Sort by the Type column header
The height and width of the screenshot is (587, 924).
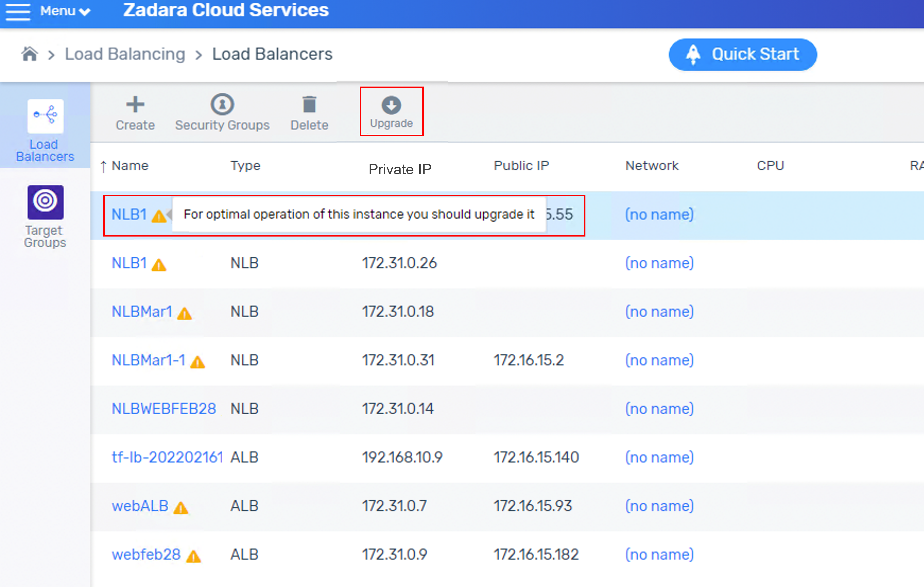(245, 166)
